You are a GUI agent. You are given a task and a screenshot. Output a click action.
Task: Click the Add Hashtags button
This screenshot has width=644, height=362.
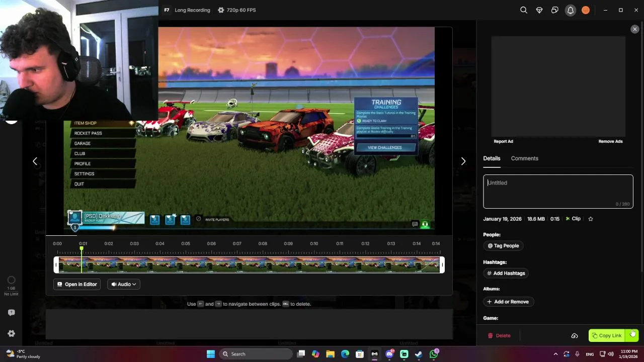[506, 274]
